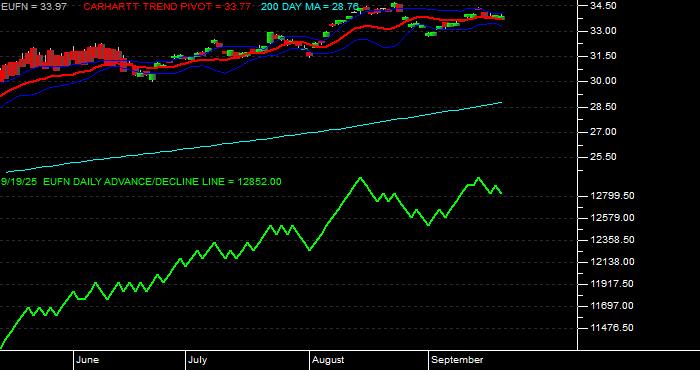Click the 12799.50 advance/decline axis value

[x=612, y=196]
